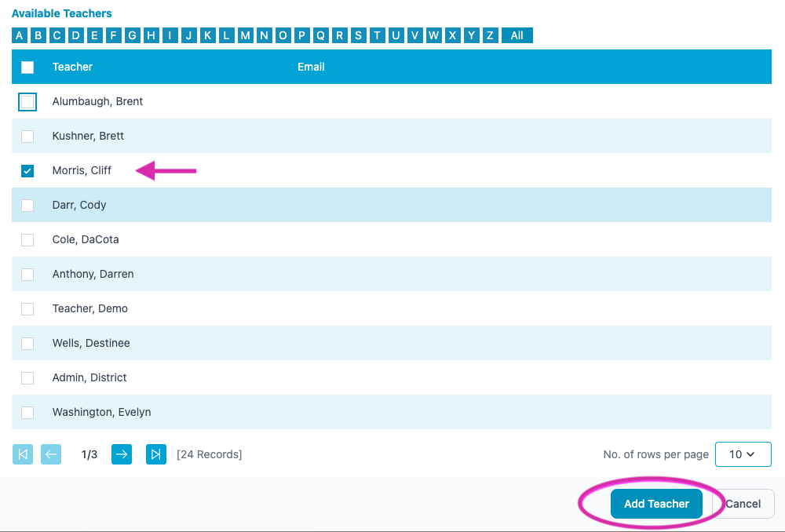Go to the next page of teachers
Image resolution: width=785 pixels, height=532 pixels.
[122, 454]
